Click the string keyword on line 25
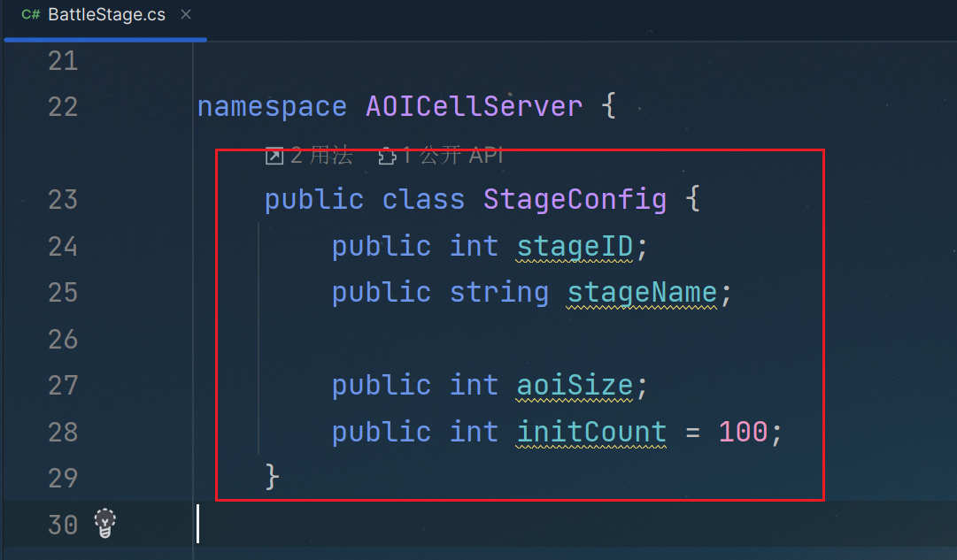957x560 pixels. pyautogui.click(x=499, y=292)
